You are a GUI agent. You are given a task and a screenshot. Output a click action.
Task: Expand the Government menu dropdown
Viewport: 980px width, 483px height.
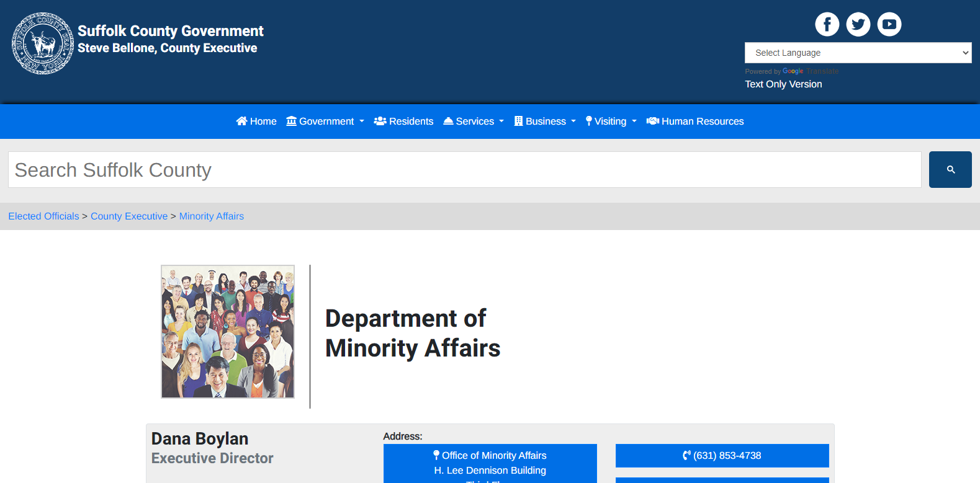click(325, 122)
